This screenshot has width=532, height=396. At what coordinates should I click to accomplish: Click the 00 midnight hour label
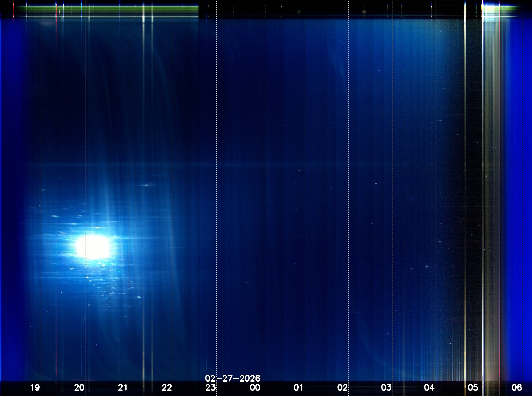click(x=255, y=387)
